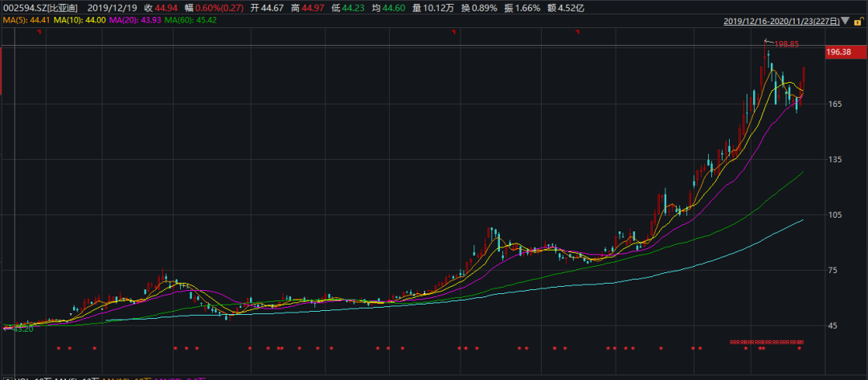Click the 2019/12/19 date in header
Viewport: 868px width, 380px height.
click(117, 7)
